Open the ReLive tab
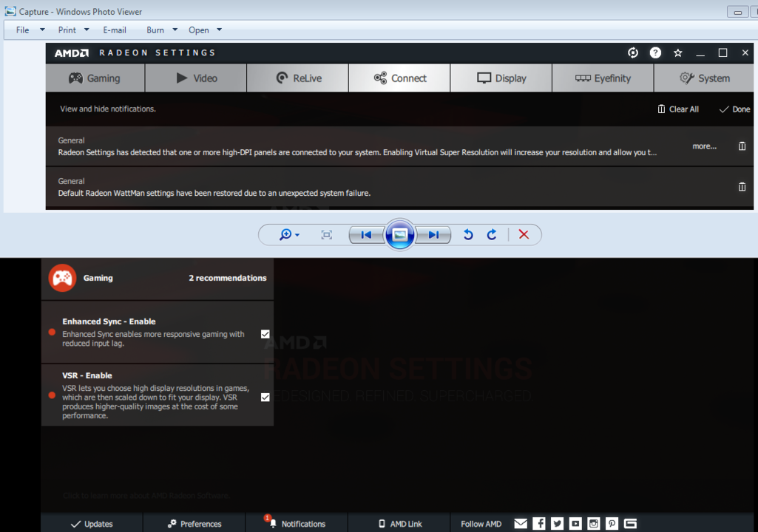Image resolution: width=758 pixels, height=532 pixels. pyautogui.click(x=298, y=78)
